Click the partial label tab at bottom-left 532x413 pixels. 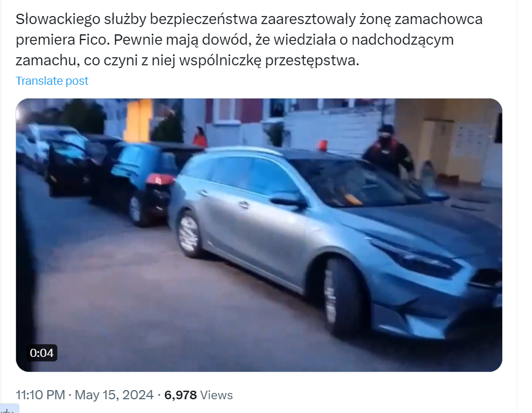click(9, 408)
